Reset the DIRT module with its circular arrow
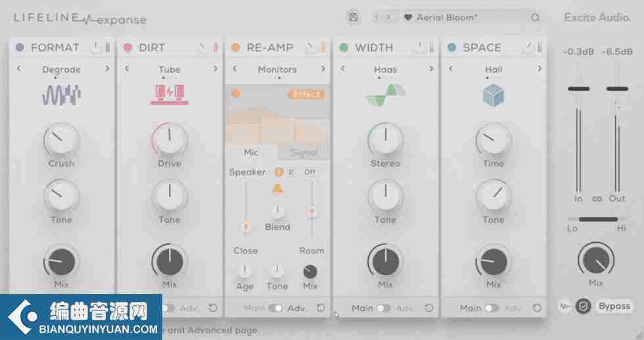 213,308
